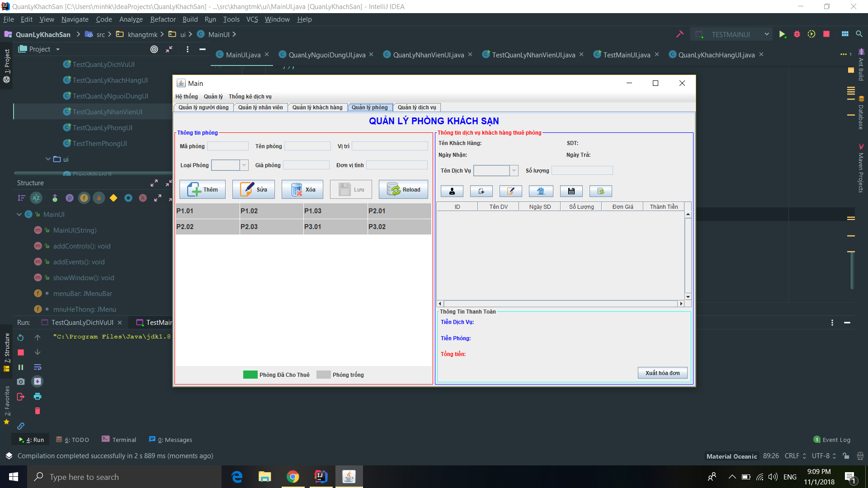Click the green Phòng Đã Cho Thuê swatch
Viewport: 868px width, 488px height.
click(250, 375)
